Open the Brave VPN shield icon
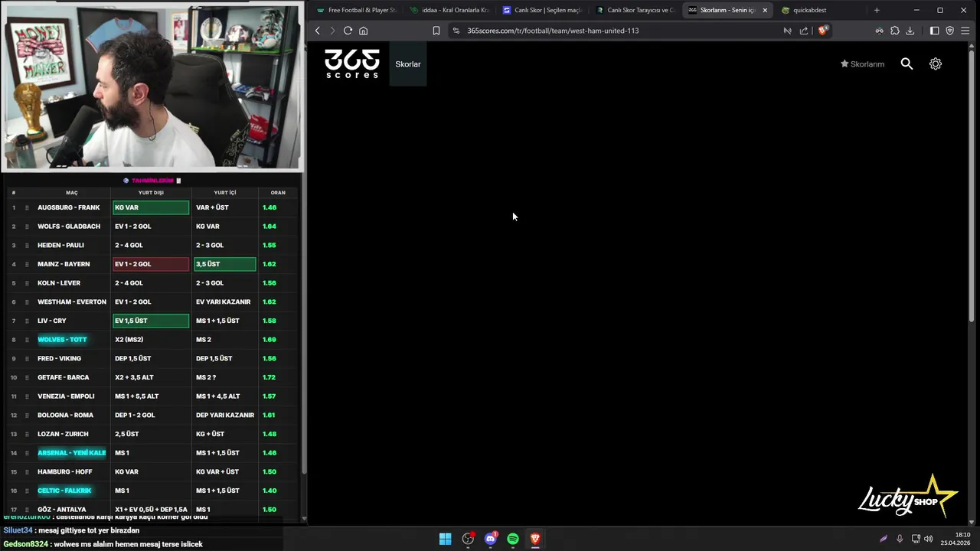980x551 pixels. [950, 31]
